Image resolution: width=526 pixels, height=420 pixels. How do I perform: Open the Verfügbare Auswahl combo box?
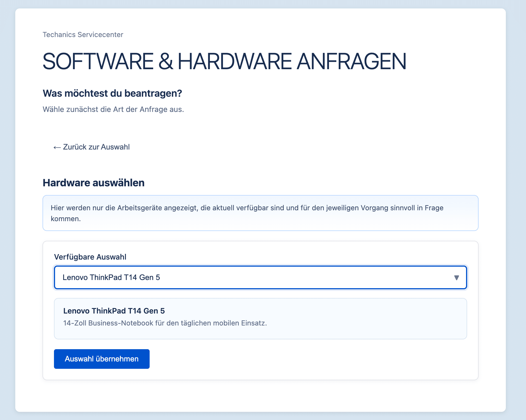[260, 278]
